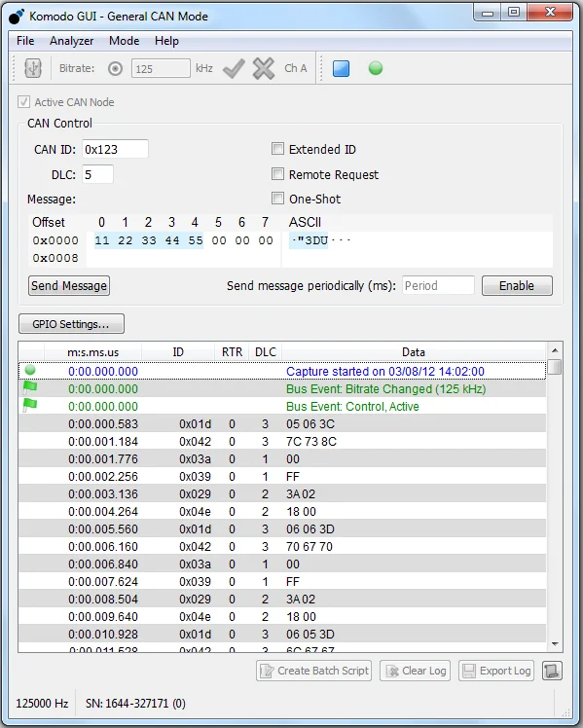The width and height of the screenshot is (583, 728).
Task: Select log row with data 7C 73 8C
Action: click(x=282, y=441)
